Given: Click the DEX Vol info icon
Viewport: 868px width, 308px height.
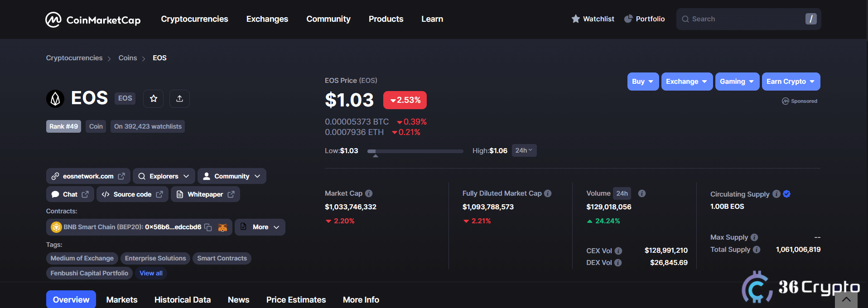Looking at the screenshot, I should coord(618,263).
